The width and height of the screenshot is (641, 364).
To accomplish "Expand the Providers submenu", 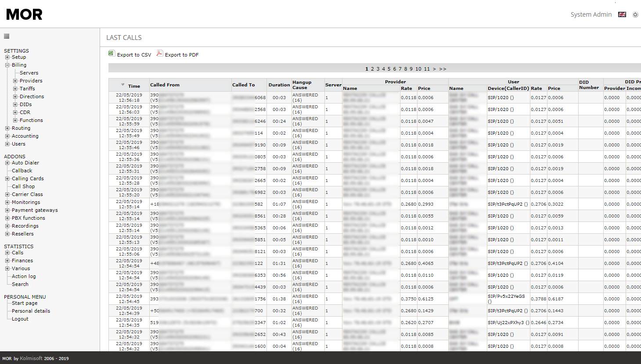I will [15, 81].
